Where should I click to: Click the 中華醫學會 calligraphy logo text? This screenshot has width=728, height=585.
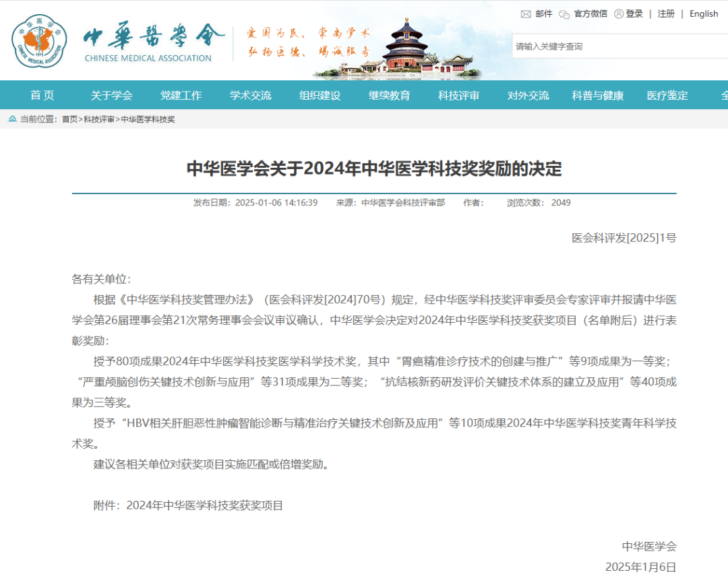point(153,35)
